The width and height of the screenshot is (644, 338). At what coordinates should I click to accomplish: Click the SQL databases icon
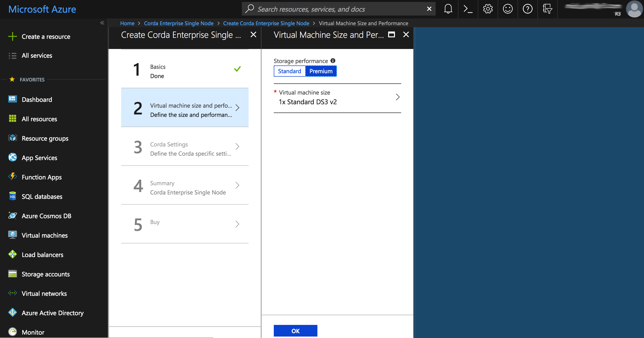point(13,196)
